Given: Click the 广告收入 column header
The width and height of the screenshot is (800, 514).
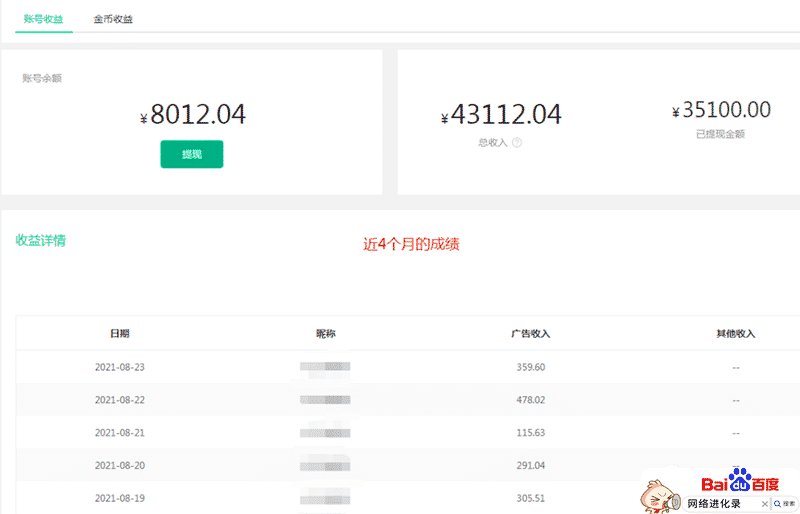Looking at the screenshot, I should [530, 333].
